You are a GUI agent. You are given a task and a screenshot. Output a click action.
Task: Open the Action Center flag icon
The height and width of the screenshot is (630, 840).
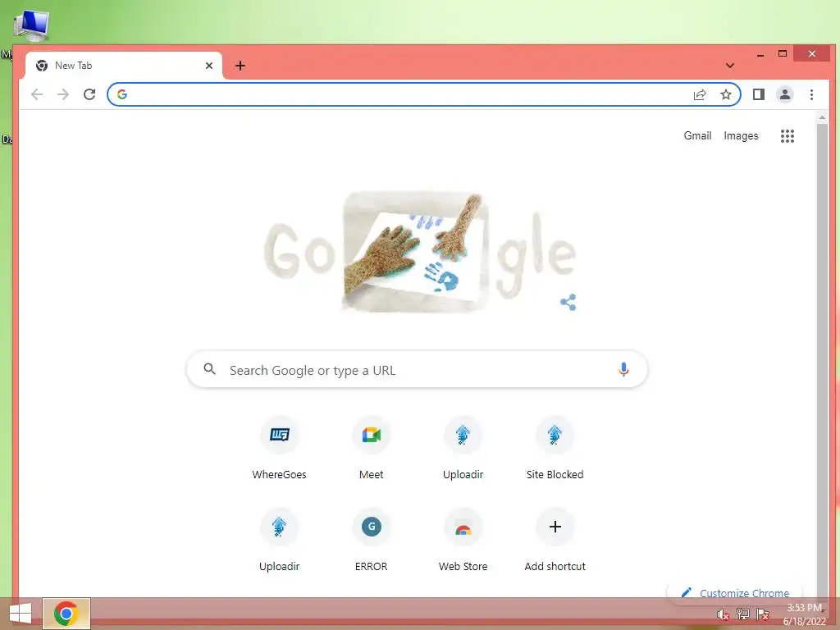763,614
